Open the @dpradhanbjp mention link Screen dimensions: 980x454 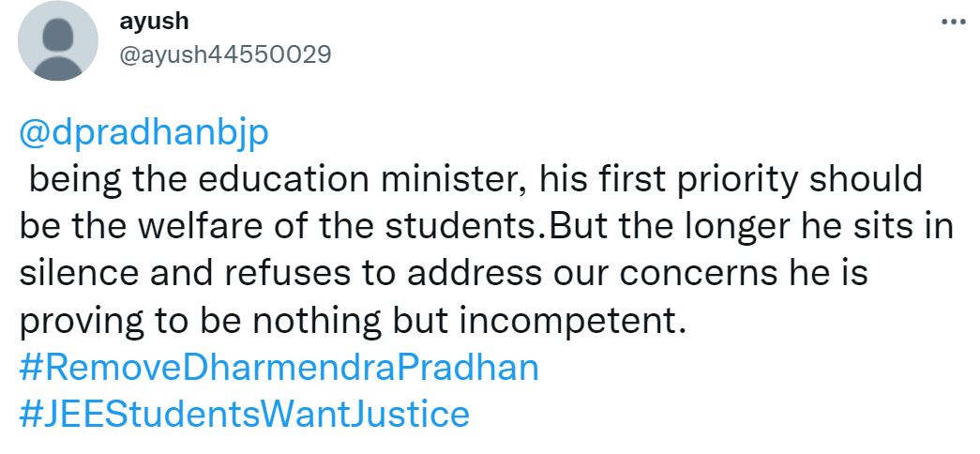coord(143,132)
